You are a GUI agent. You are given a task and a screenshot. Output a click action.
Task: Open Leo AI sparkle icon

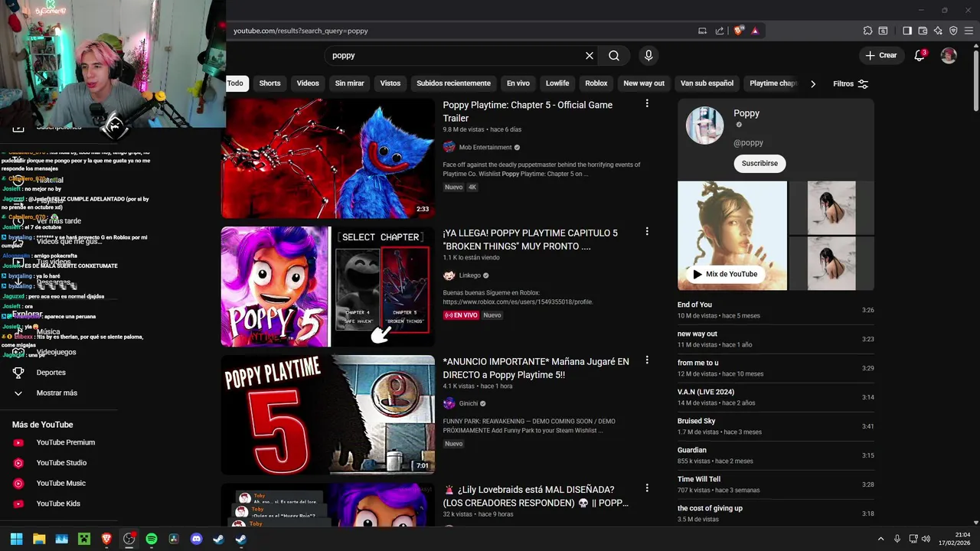[938, 31]
